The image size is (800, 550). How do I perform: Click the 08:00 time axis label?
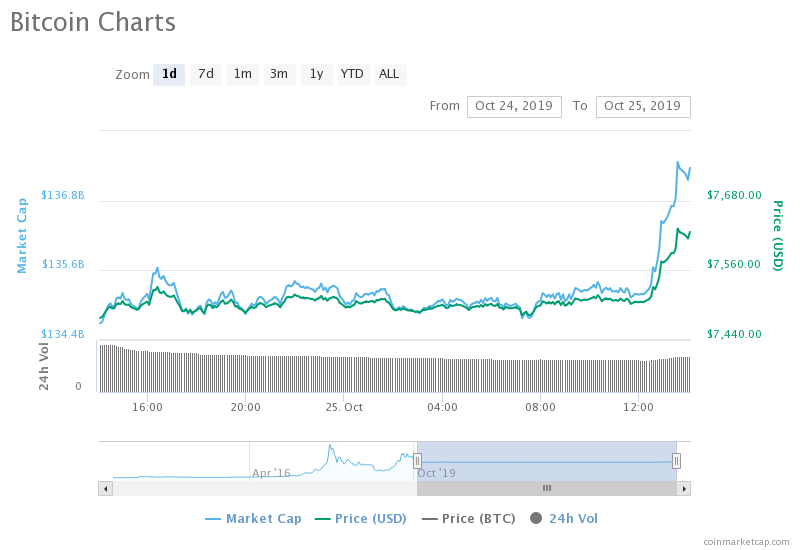tap(540, 408)
